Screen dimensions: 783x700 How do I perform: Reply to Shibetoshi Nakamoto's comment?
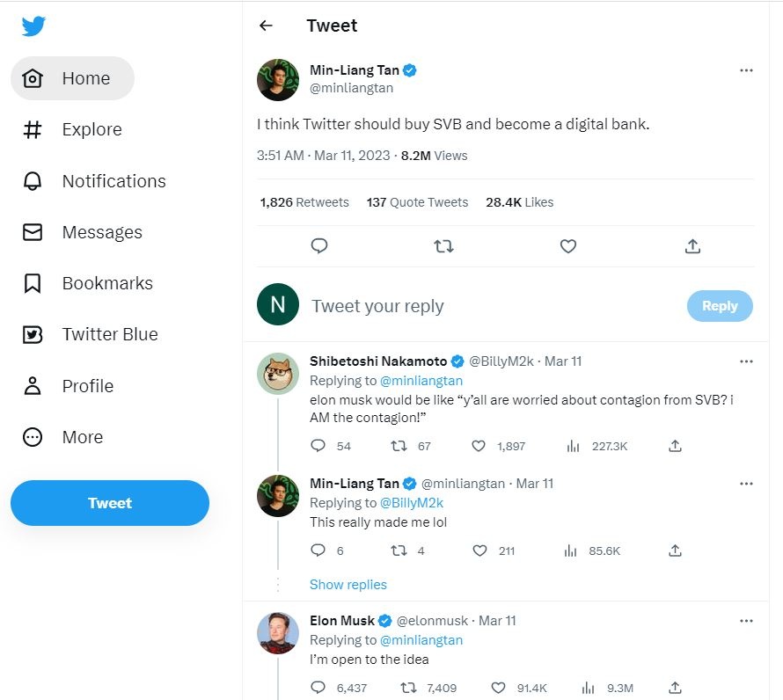pyautogui.click(x=318, y=446)
